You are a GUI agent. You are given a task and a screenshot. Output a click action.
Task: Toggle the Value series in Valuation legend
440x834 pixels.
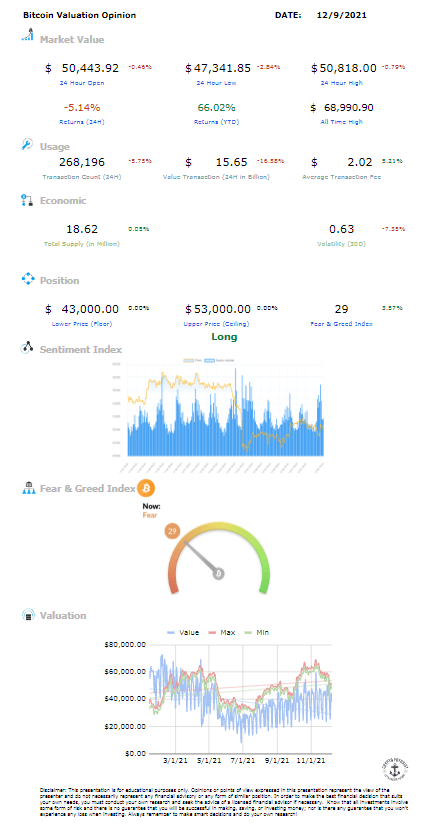pos(182,632)
